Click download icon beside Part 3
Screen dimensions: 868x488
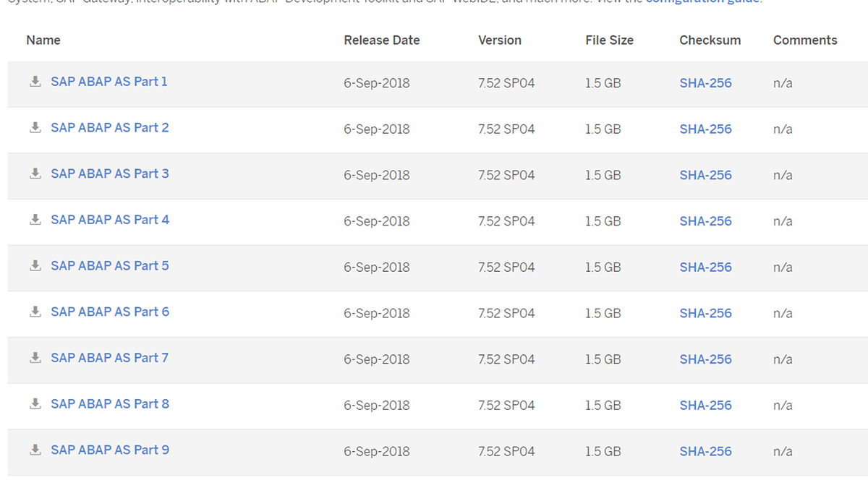(x=35, y=174)
